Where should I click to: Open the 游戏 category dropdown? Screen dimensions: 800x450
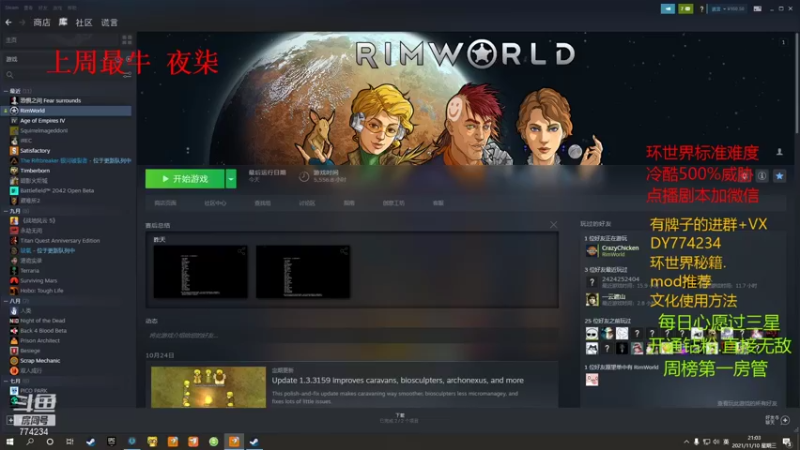(x=61, y=59)
